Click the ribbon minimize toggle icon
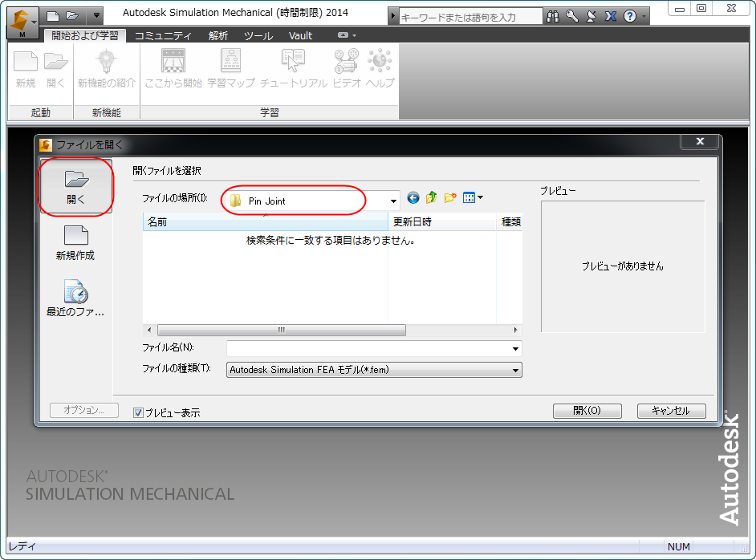Viewport: 756px width, 560px height. coord(343,35)
